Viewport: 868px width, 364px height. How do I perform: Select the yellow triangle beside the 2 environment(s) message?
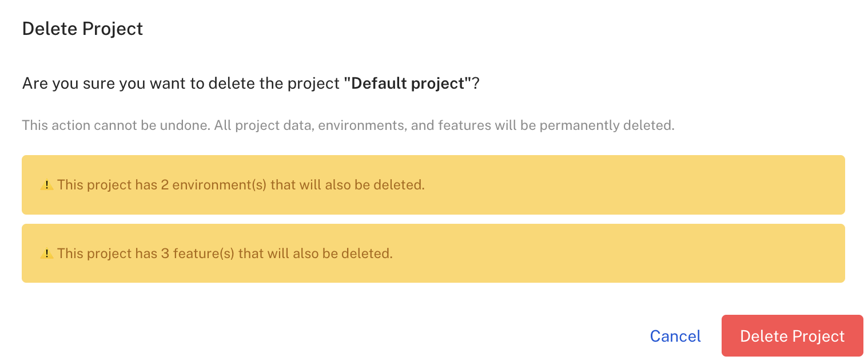pyautogui.click(x=47, y=184)
